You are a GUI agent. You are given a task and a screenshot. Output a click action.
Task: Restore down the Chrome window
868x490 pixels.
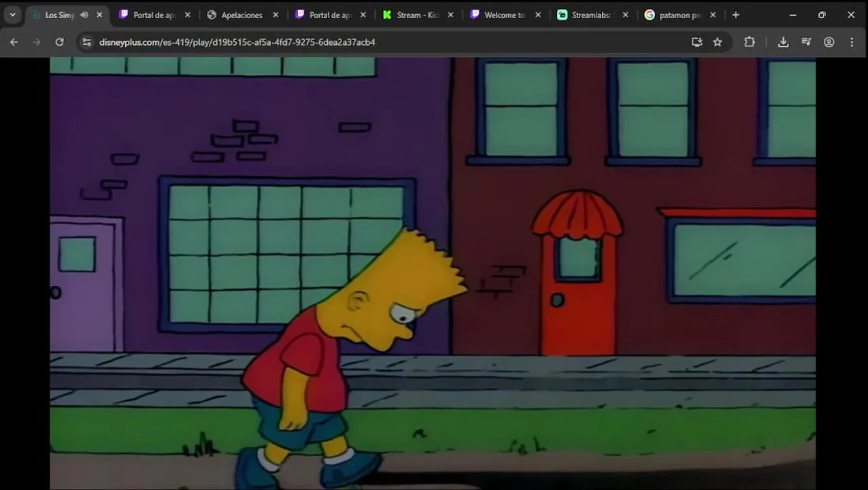click(x=822, y=14)
